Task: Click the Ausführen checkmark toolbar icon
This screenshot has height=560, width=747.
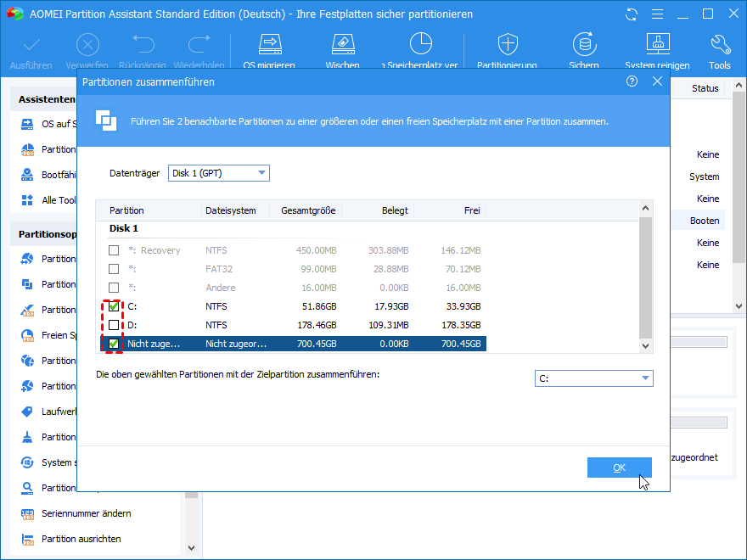Action: (31, 46)
